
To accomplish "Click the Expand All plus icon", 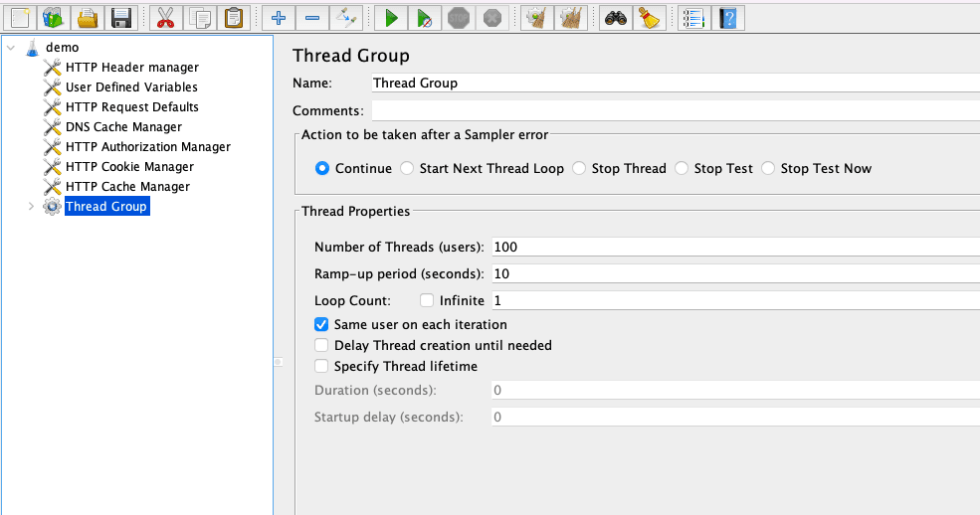I will (x=279, y=18).
